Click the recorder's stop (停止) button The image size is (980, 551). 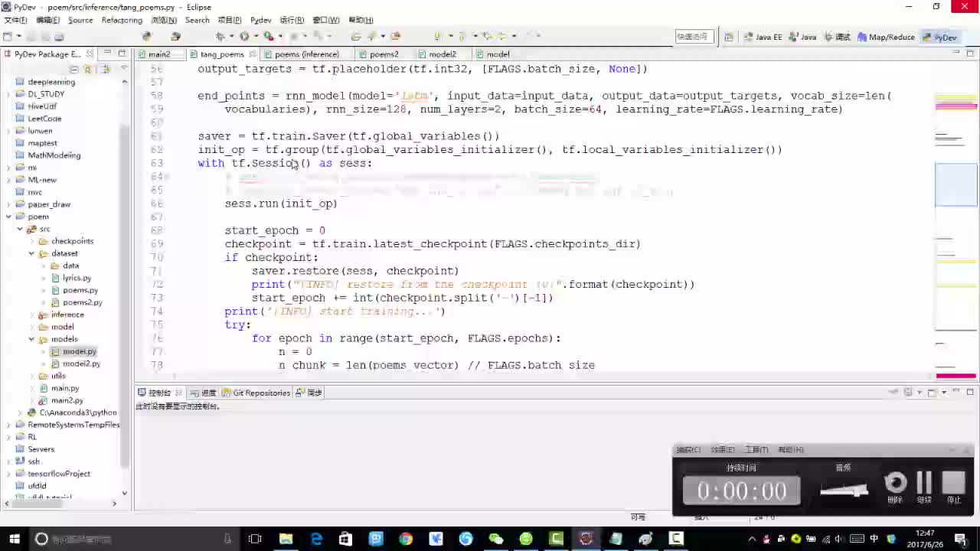pyautogui.click(x=953, y=487)
